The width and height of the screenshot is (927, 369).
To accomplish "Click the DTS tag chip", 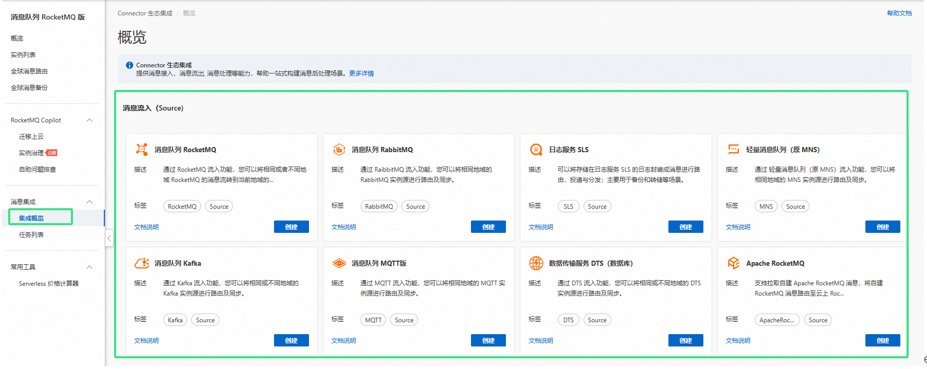I will pyautogui.click(x=568, y=320).
